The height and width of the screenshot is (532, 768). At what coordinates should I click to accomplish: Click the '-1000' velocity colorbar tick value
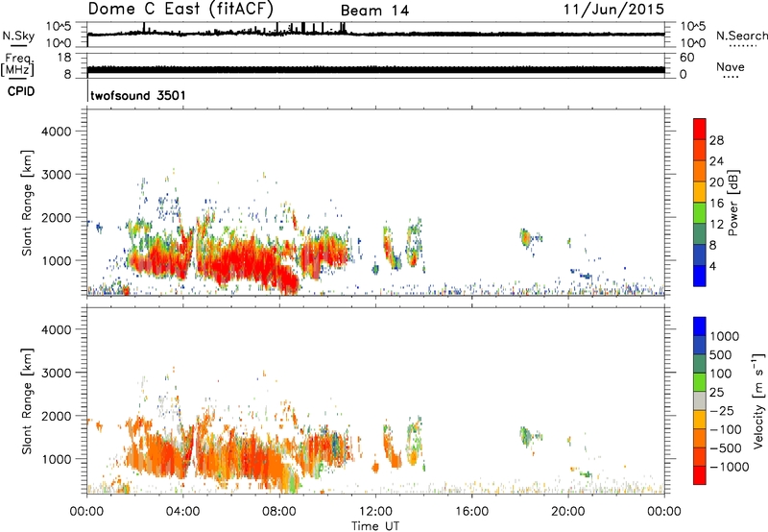click(x=730, y=467)
